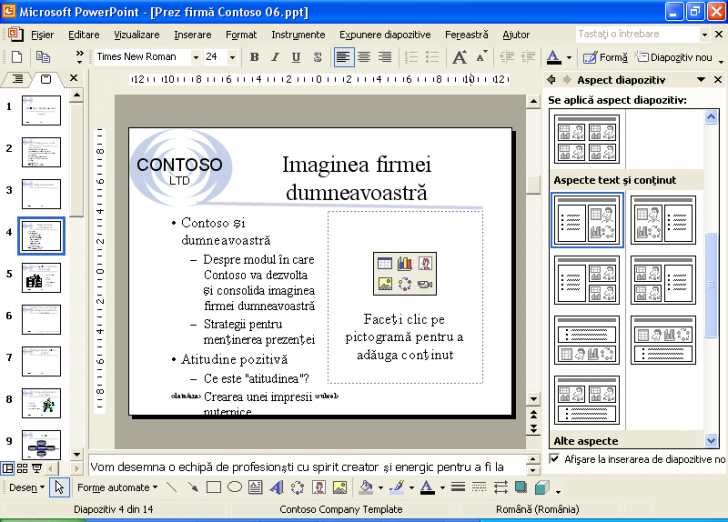Insert a Text Box from drawing toolbar
The width and height of the screenshot is (728, 522).
pos(255,487)
